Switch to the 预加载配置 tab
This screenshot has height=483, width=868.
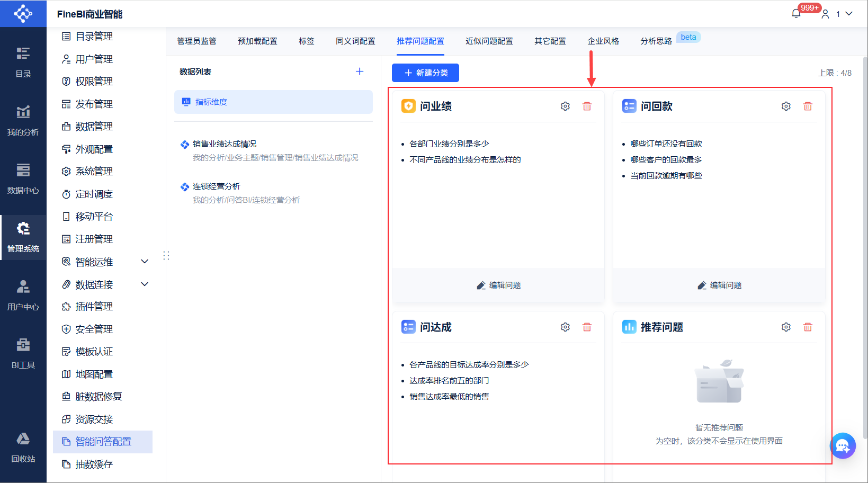[257, 41]
